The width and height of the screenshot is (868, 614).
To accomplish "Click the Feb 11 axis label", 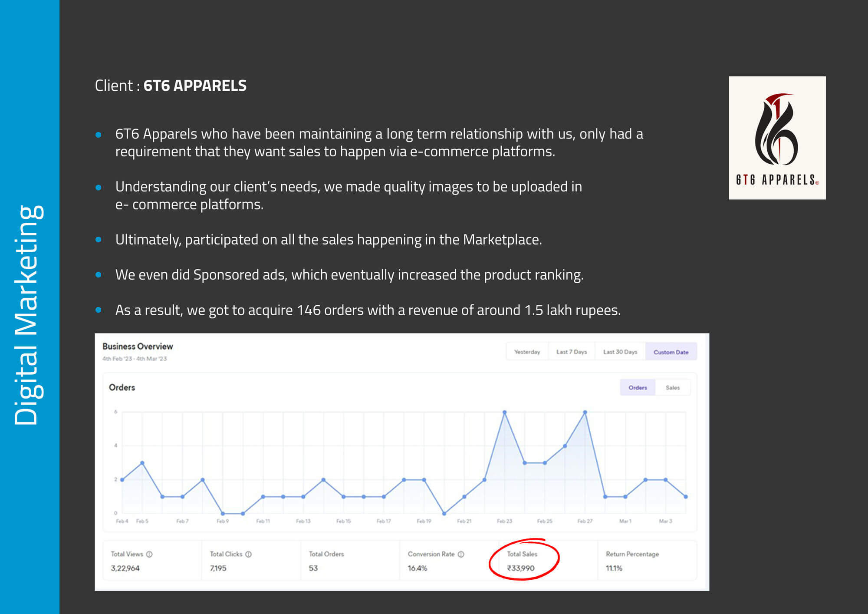I will point(263,521).
